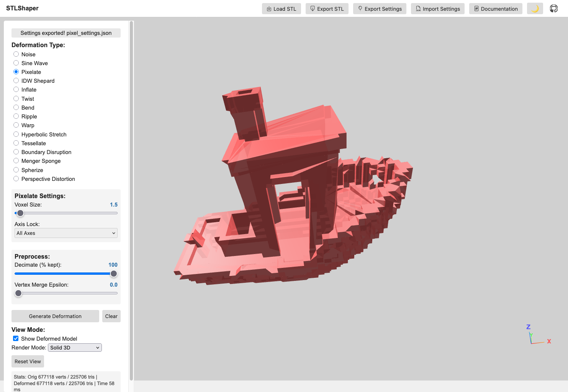The height and width of the screenshot is (392, 568).
Task: Click the Export STL button
Action: pyautogui.click(x=327, y=8)
